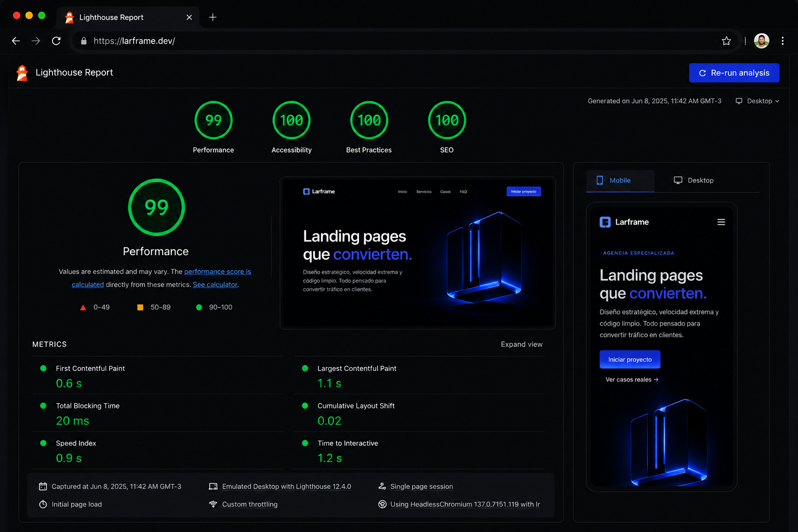Screen dimensions: 798x532
Task: Click the Cumulative Layout Shift metric
Action: pyautogui.click(x=419, y=413)
